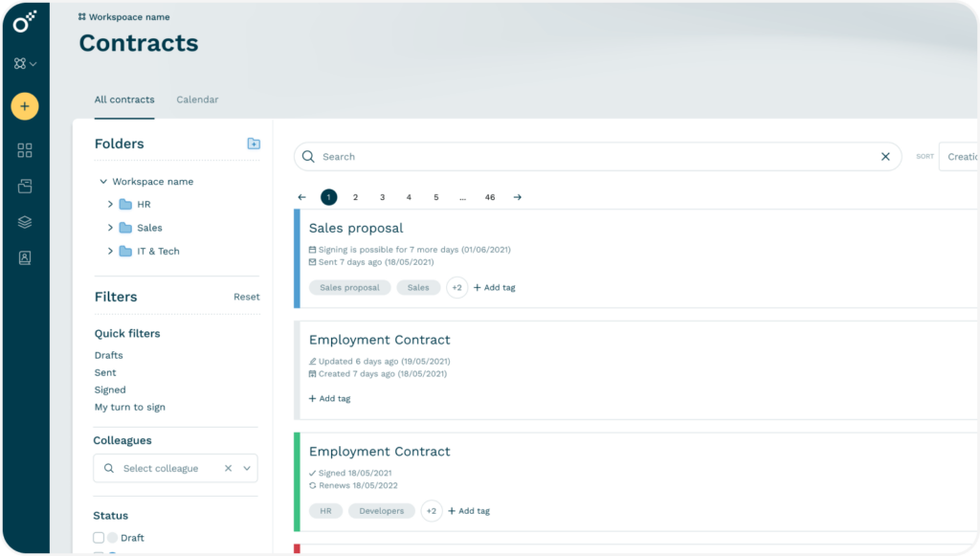The image size is (980, 556).
Task: Click the app logo in sidebar
Action: pos(25,22)
